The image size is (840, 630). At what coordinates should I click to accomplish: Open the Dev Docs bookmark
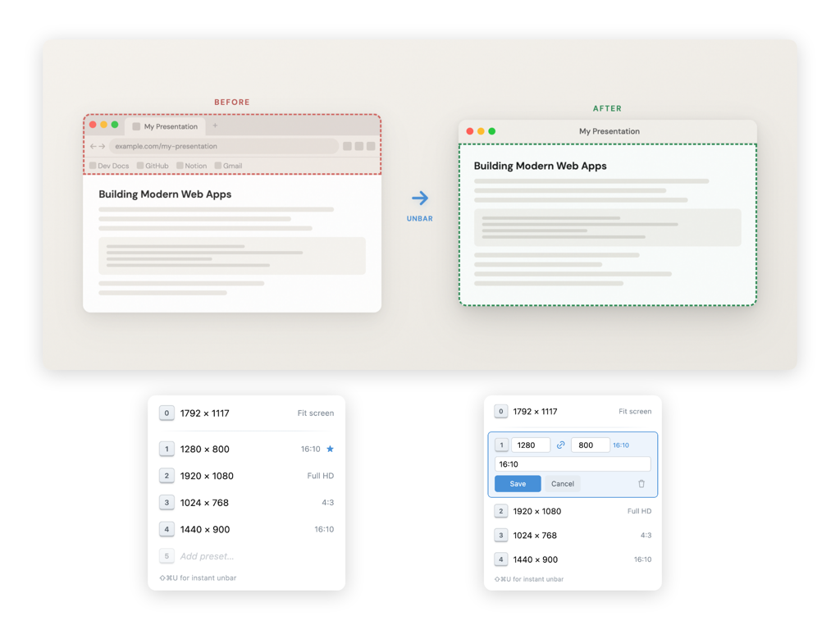click(109, 166)
